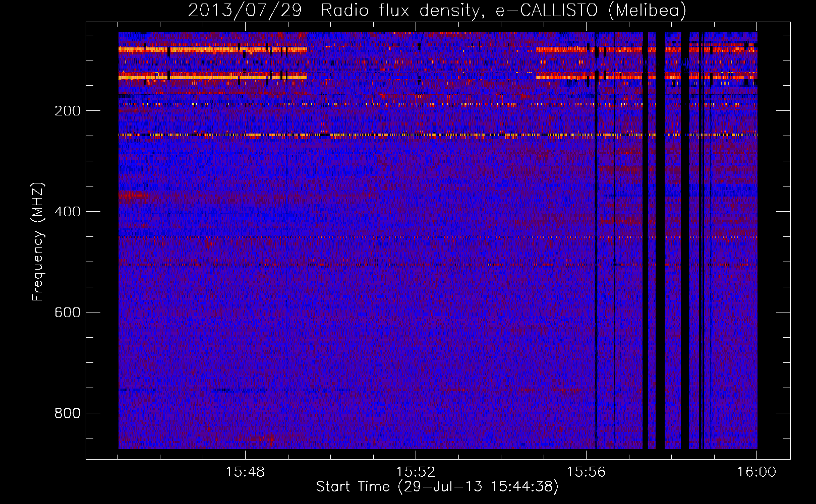816x504 pixels.
Task: Click the 'Start Time (29-Jul-13 15:44:38)' label
Action: tap(437, 487)
